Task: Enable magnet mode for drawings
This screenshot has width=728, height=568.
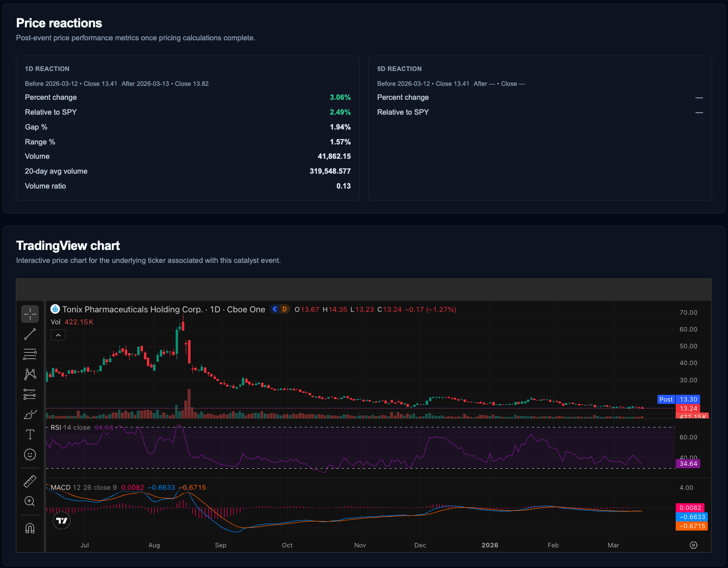Action: pos(30,528)
